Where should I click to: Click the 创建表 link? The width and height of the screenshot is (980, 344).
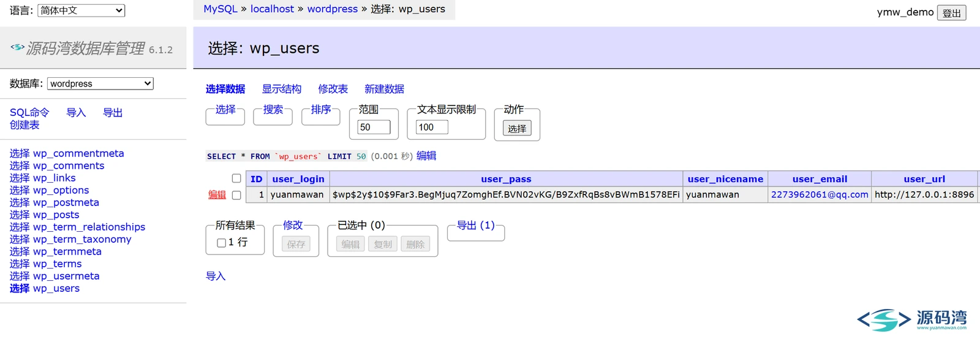24,124
